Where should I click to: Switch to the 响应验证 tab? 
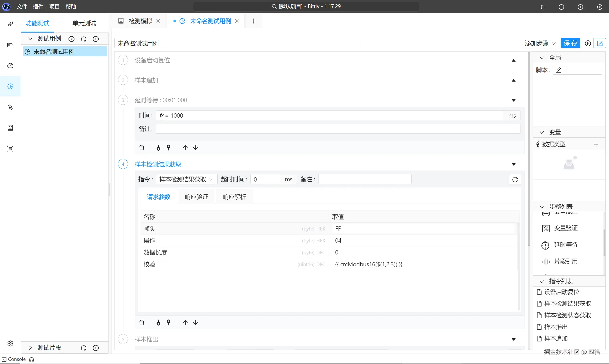[196, 197]
